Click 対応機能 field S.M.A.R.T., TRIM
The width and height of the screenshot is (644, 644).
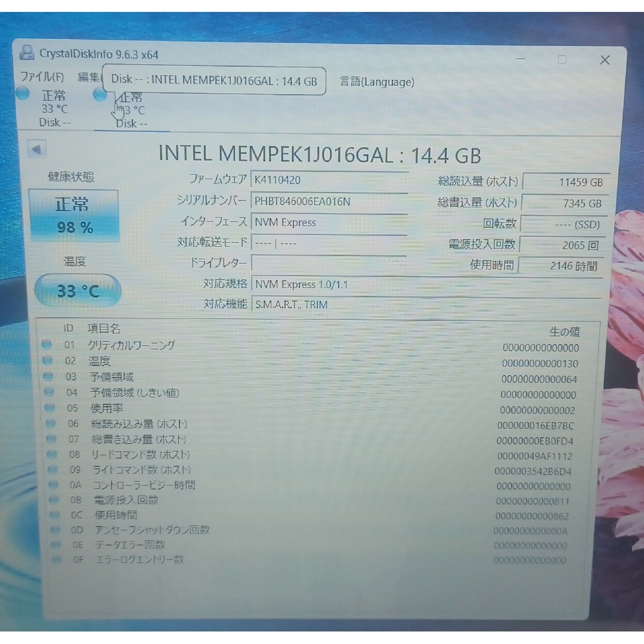(x=426, y=304)
